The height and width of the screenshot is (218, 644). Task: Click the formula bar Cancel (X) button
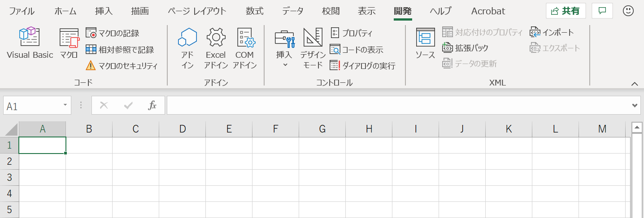[104, 106]
